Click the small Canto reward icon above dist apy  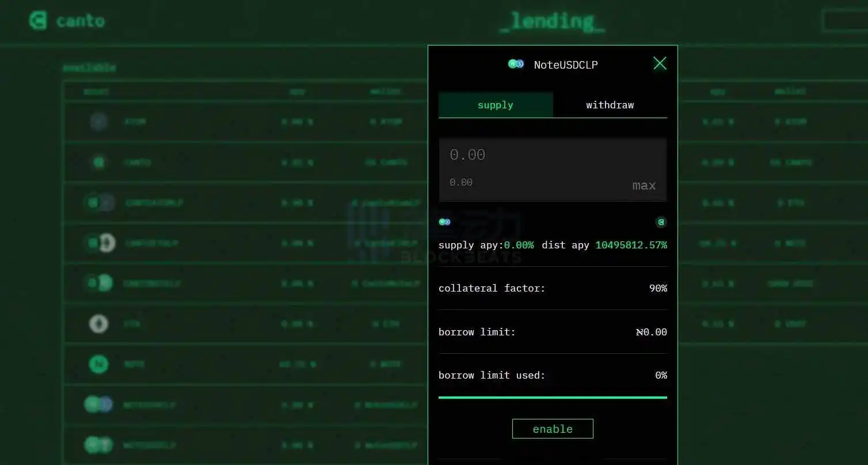point(661,222)
